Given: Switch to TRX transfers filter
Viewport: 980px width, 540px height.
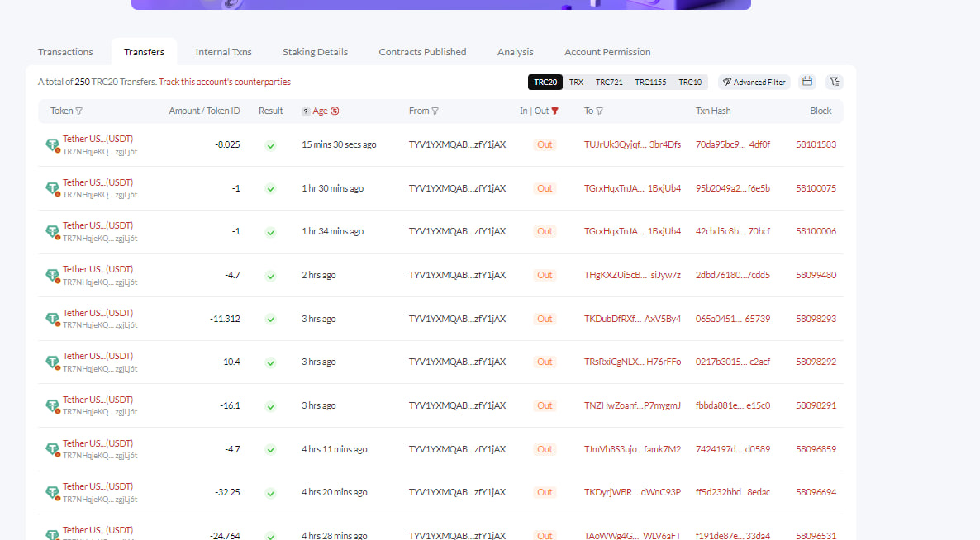Looking at the screenshot, I should pyautogui.click(x=576, y=82).
